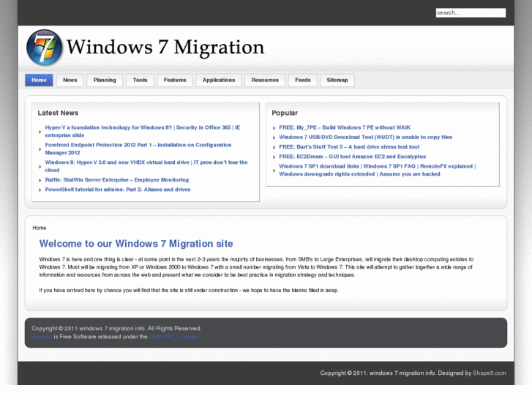Click 'Copyright © 2011 windows 7 migration info' text
Image resolution: width=532 pixels, height=399 pixels.
tap(116, 329)
